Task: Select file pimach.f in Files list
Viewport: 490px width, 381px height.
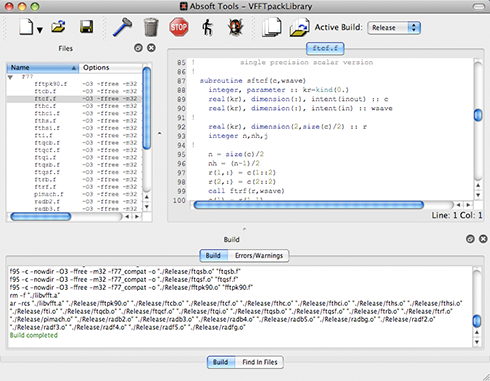Action: tap(49, 194)
